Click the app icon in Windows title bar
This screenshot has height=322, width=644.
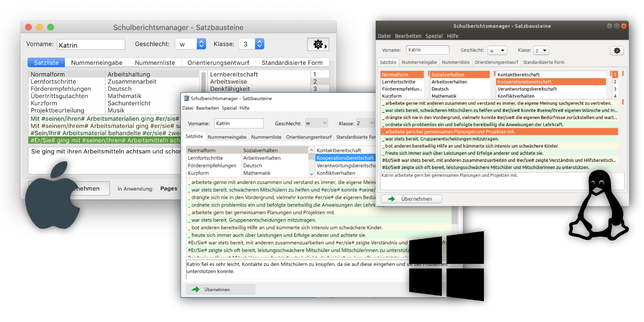click(x=186, y=98)
